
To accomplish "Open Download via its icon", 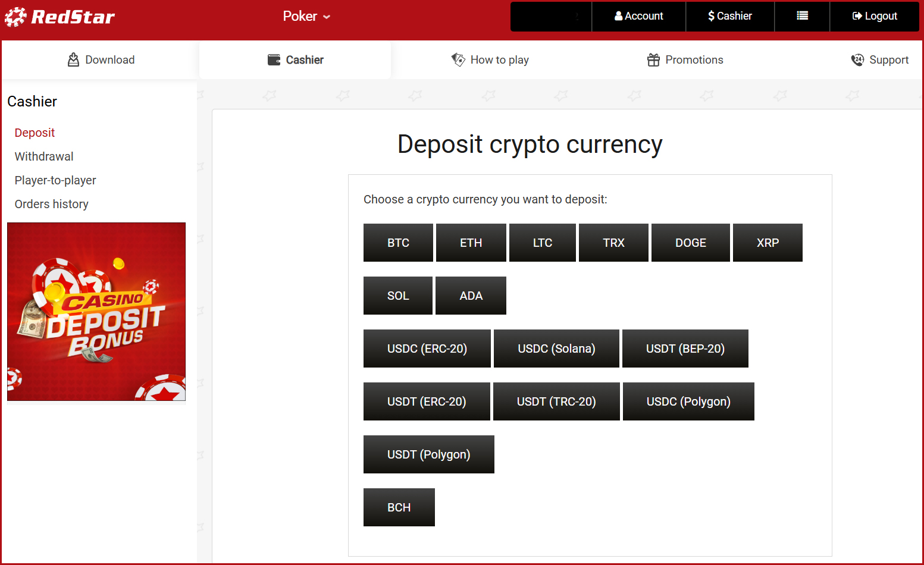I will pos(73,59).
